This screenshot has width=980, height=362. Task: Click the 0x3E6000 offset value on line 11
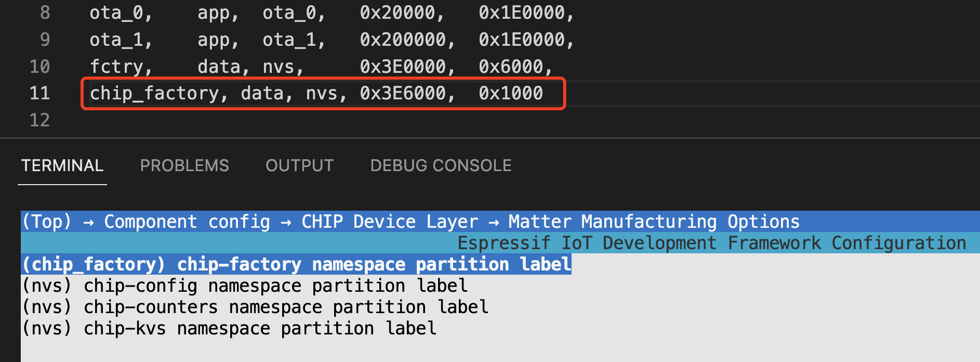pyautogui.click(x=403, y=93)
